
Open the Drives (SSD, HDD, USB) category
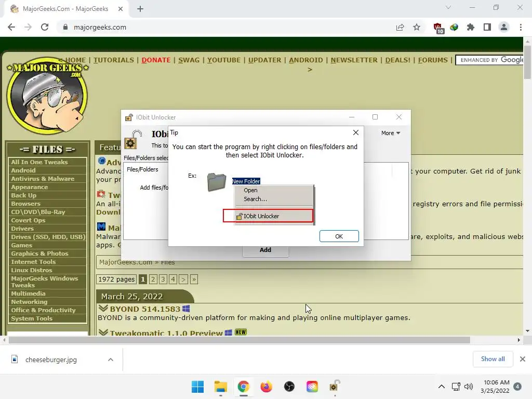pos(48,237)
